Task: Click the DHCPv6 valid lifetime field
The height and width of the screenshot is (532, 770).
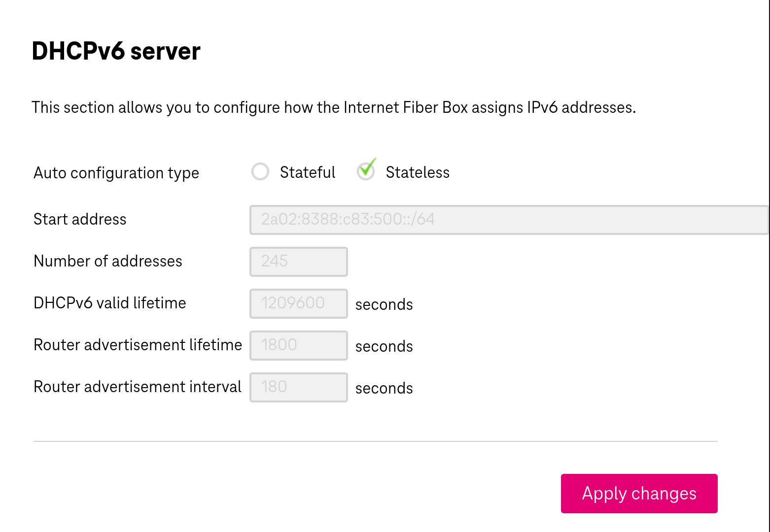Action: point(299,303)
